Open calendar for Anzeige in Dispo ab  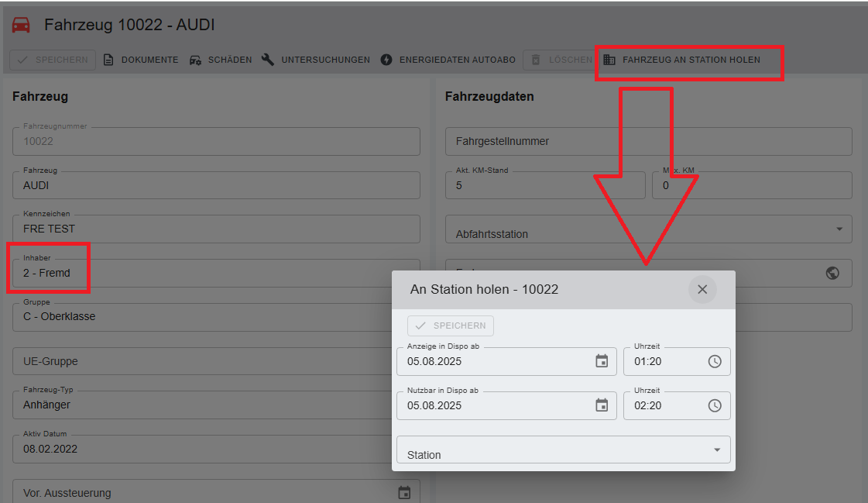(x=602, y=361)
